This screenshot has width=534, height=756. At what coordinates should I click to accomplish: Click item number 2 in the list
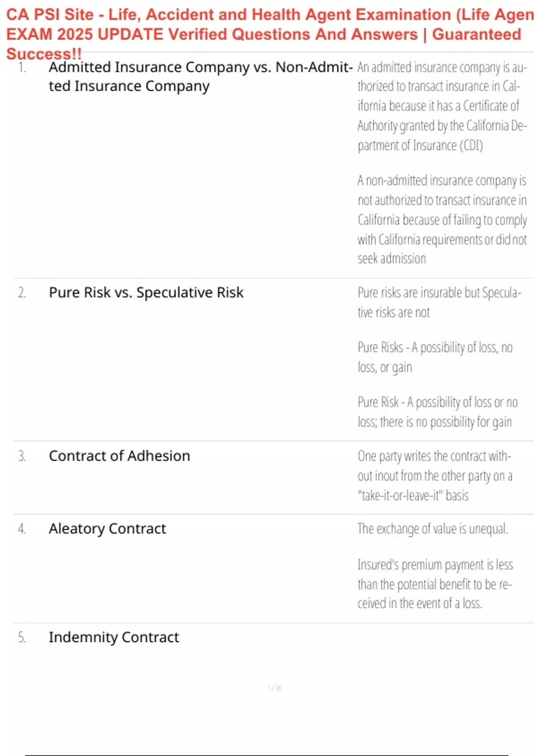(22, 293)
